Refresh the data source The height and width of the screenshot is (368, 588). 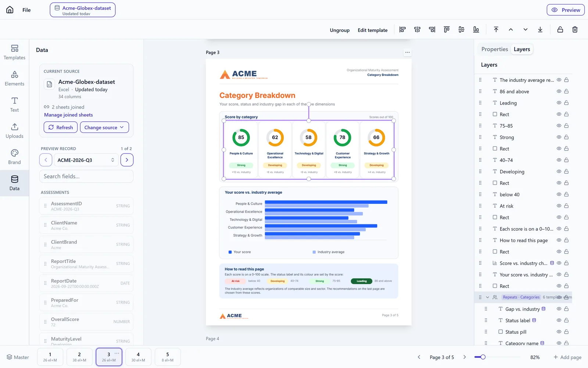click(61, 127)
